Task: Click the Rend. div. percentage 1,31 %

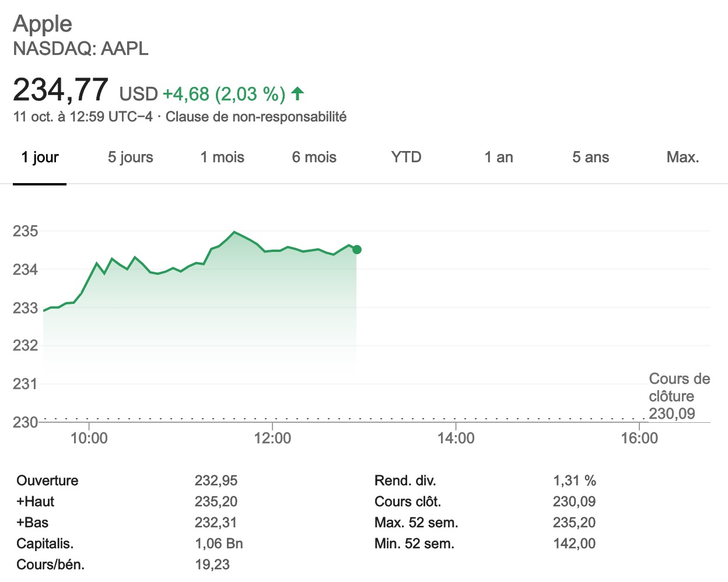Action: point(575,481)
